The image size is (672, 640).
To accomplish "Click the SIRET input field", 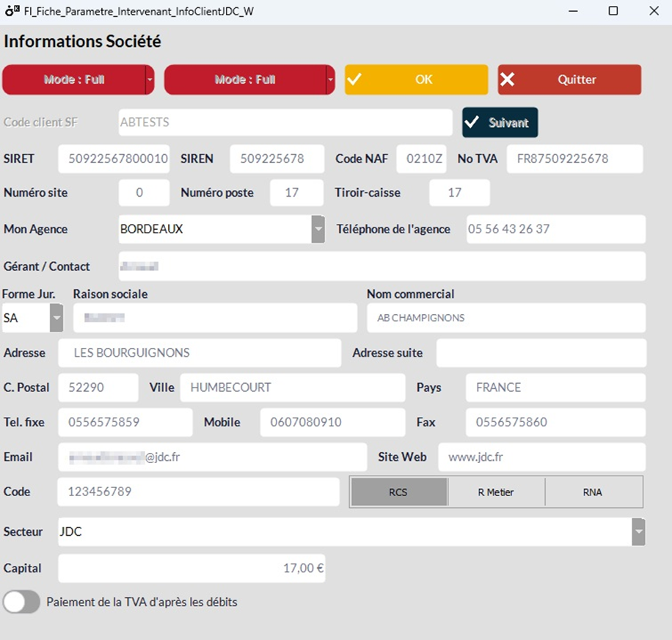I will pos(114,159).
